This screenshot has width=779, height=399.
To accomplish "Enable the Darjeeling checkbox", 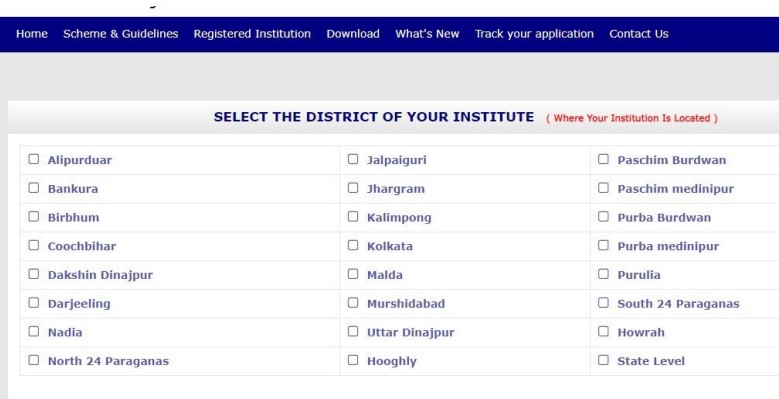I will (x=34, y=303).
